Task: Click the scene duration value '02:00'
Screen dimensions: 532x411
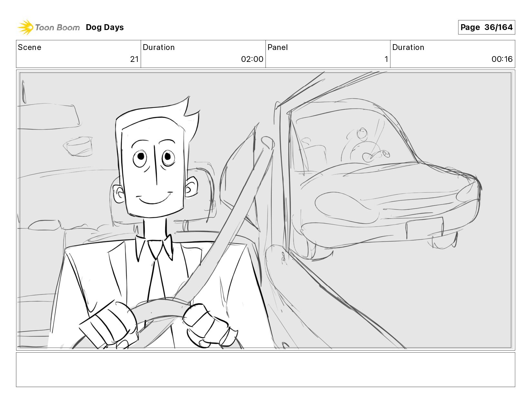Action: point(252,59)
